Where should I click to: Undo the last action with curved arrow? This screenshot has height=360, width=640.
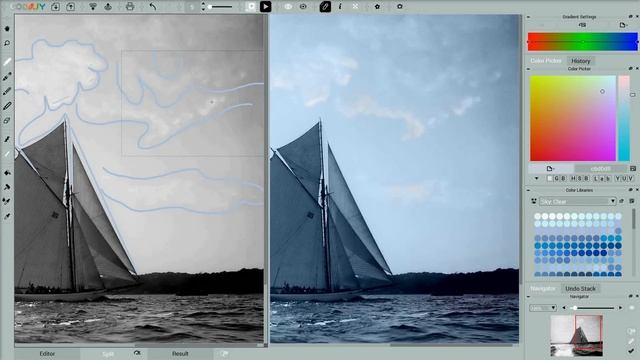(153, 7)
